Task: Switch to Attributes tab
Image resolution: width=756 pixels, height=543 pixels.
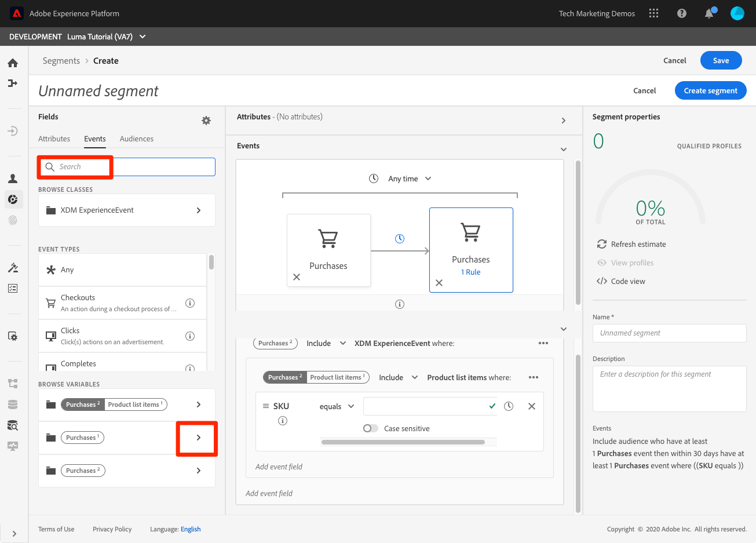Action: click(54, 139)
